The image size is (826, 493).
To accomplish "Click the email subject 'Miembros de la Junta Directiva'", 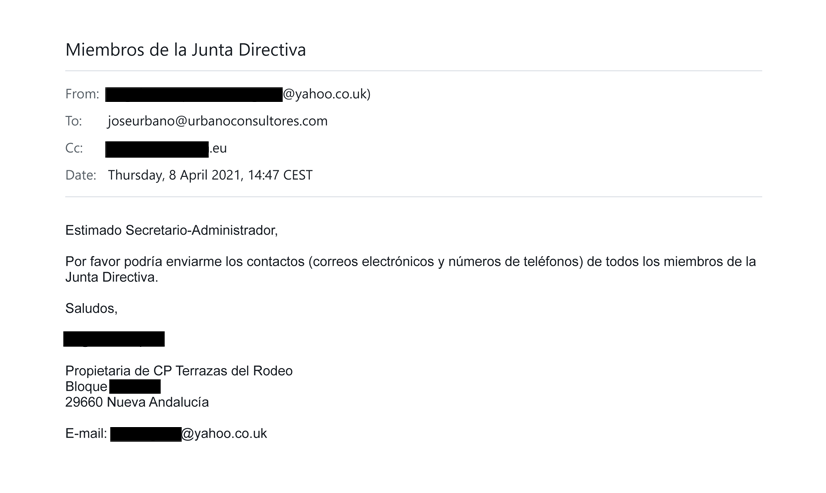I will [185, 50].
